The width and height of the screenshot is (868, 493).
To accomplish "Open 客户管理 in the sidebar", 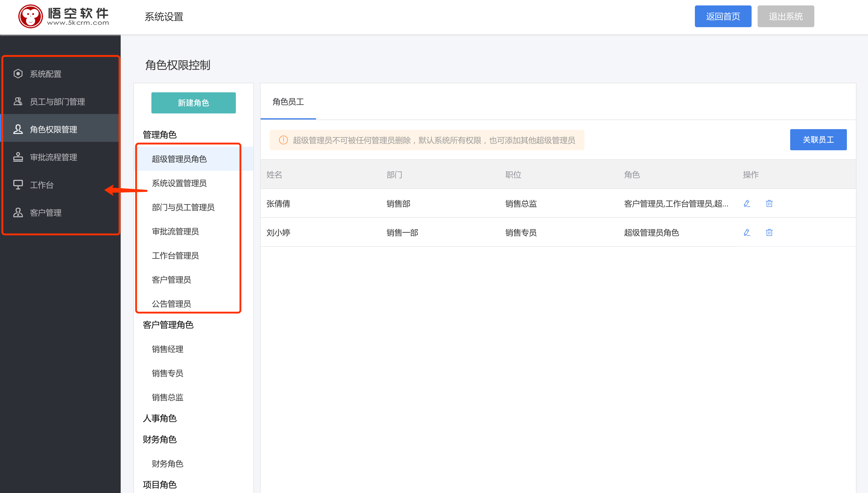I will 60,212.
